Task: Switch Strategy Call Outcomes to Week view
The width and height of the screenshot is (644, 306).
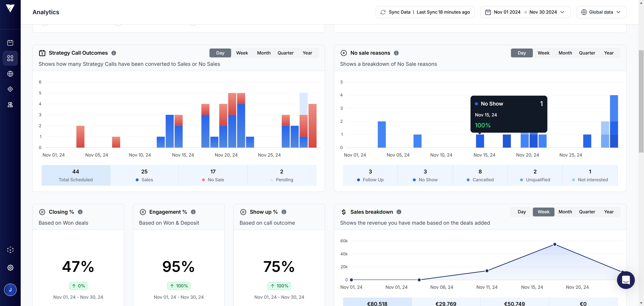Action: coord(242,53)
